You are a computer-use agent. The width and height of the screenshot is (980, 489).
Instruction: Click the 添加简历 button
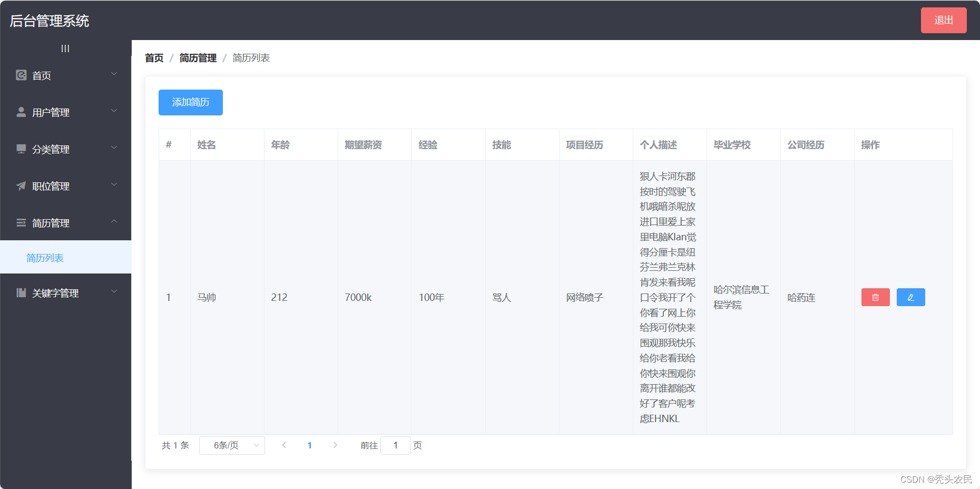(191, 102)
